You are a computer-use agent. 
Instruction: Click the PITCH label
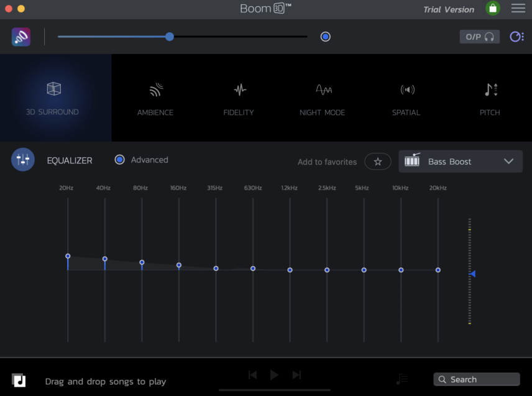pos(490,113)
